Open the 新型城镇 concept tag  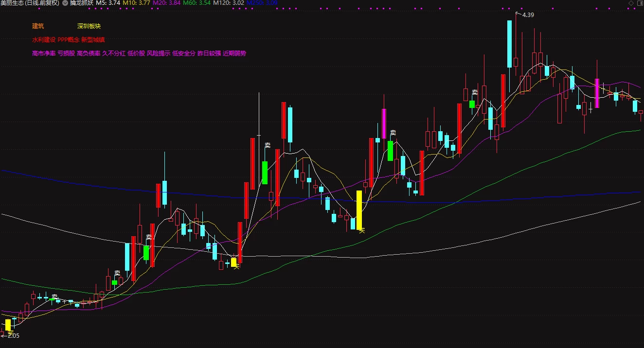93,40
